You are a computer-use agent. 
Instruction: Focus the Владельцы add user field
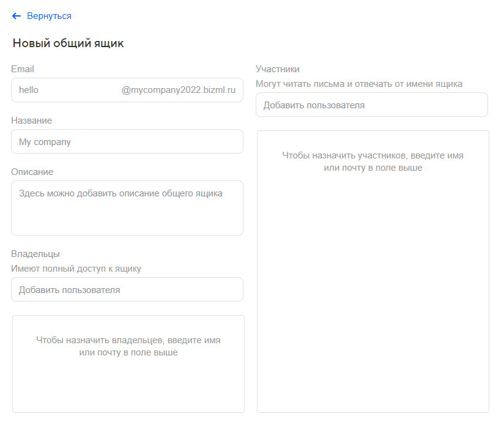127,289
